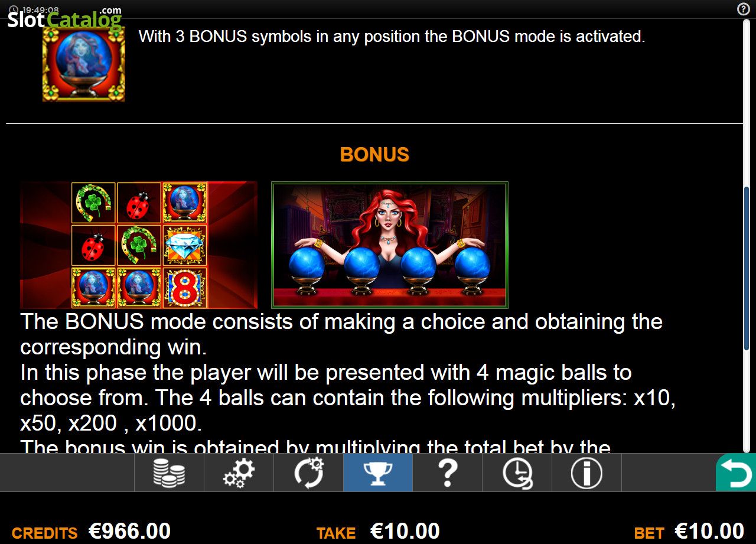Click the bonus crystal ball symbol image

tap(84, 64)
